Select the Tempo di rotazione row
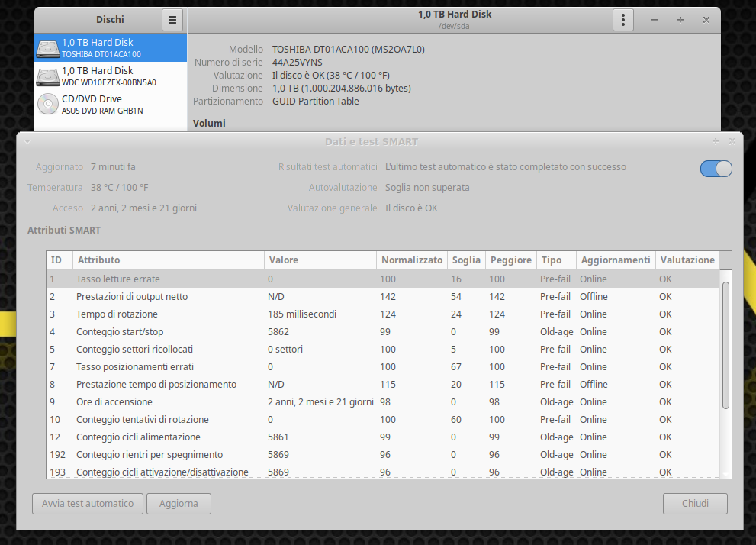 click(383, 314)
